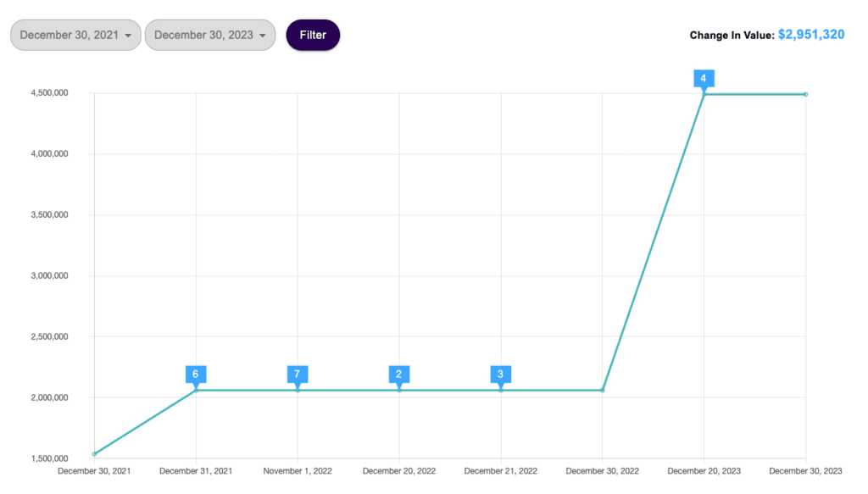Select the marker flag labeled 3
The image size is (868, 494).
pos(500,375)
